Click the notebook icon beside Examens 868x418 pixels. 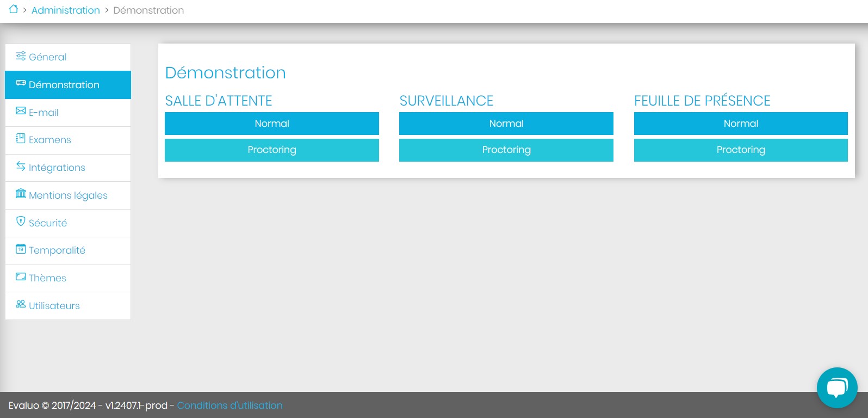tap(21, 138)
